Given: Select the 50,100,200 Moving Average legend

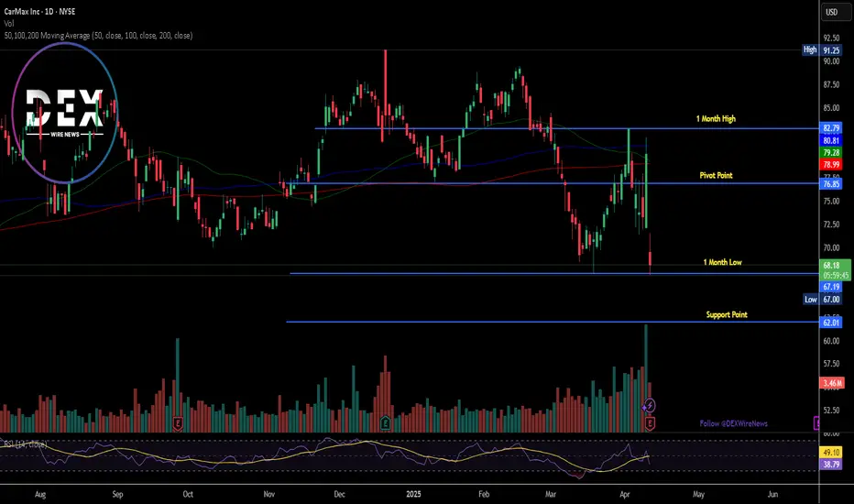Looking at the screenshot, I should (98, 36).
